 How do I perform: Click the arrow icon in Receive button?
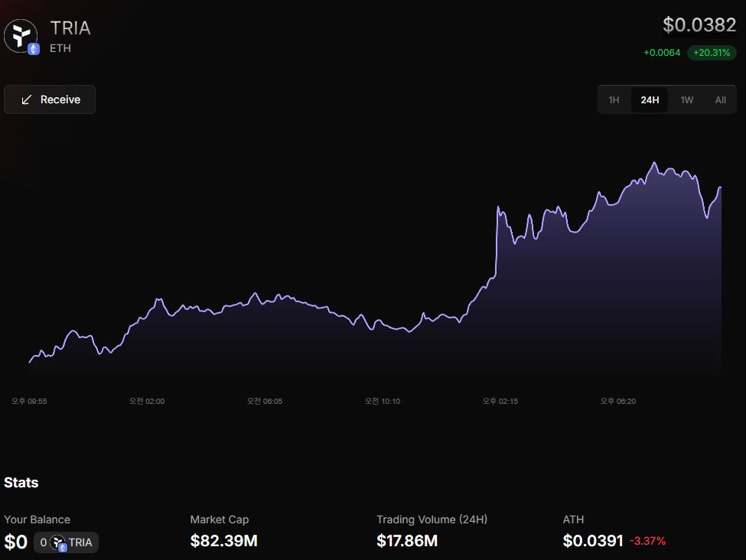click(x=27, y=99)
